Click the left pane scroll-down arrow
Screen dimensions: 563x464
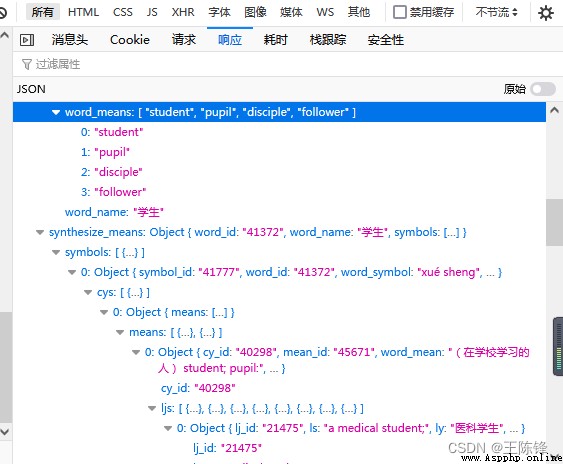tap(5, 432)
